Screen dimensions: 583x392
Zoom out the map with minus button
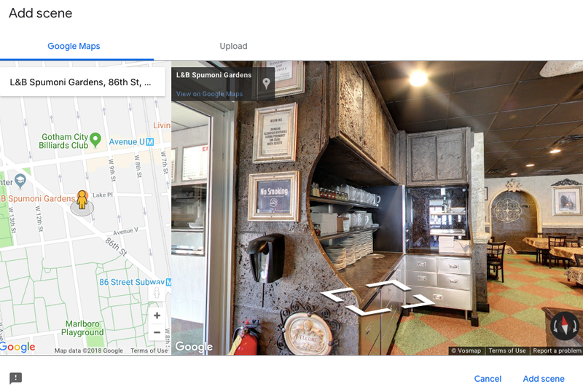pyautogui.click(x=157, y=332)
